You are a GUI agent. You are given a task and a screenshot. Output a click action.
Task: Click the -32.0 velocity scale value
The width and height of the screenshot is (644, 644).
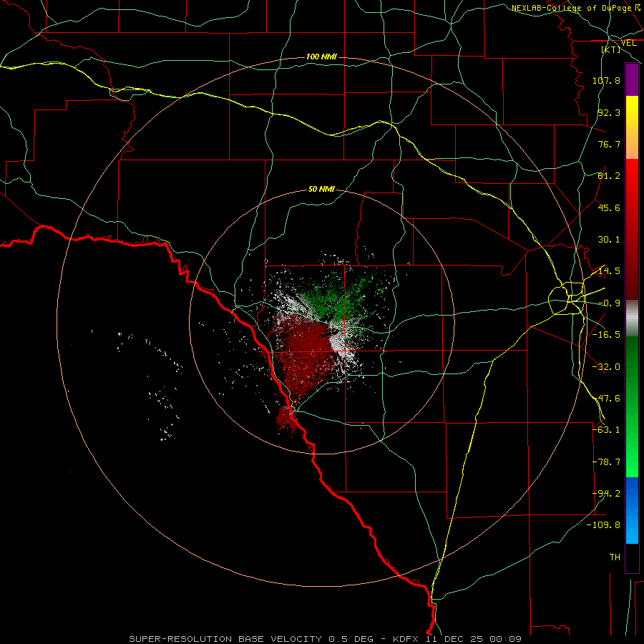click(606, 367)
